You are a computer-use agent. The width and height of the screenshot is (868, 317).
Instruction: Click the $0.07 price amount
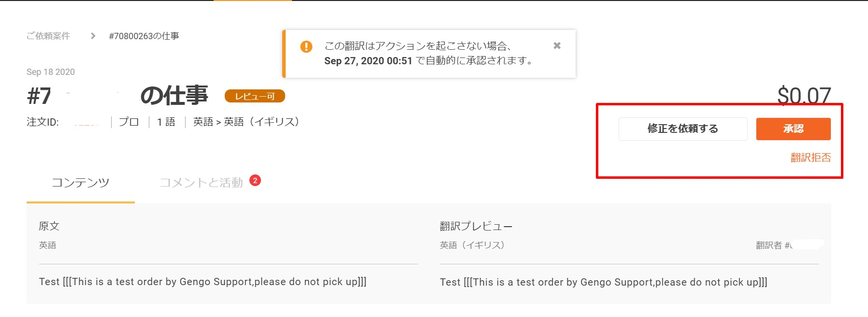coord(804,95)
